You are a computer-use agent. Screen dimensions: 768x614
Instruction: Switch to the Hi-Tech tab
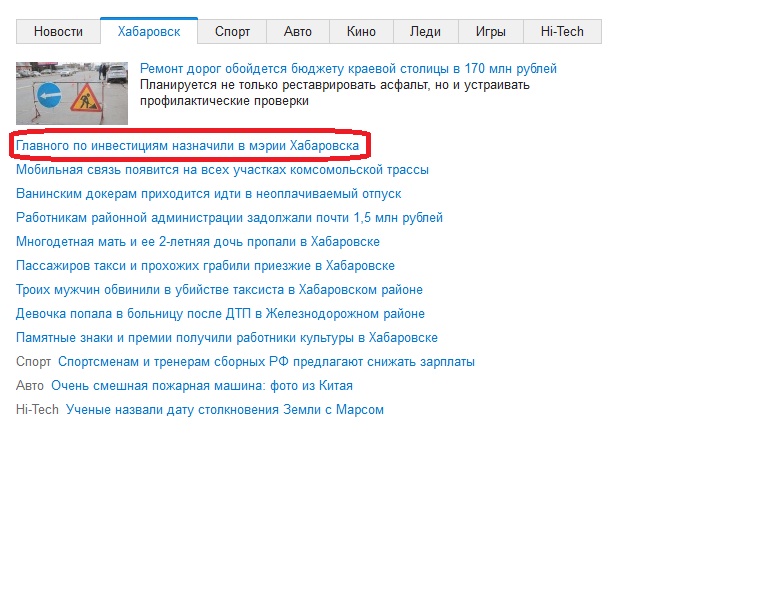tap(562, 32)
